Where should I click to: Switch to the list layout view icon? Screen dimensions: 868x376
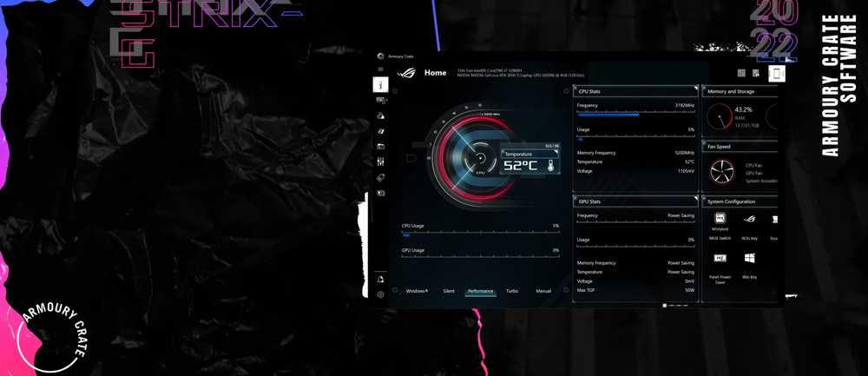758,73
